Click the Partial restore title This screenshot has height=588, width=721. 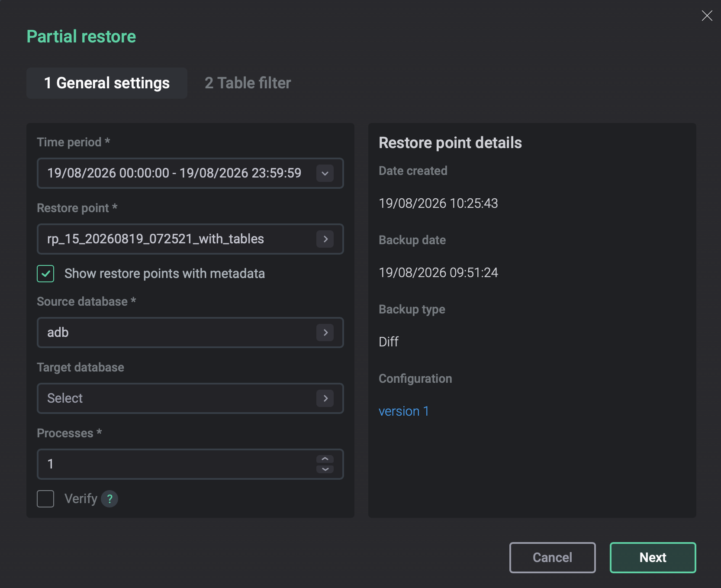point(81,36)
